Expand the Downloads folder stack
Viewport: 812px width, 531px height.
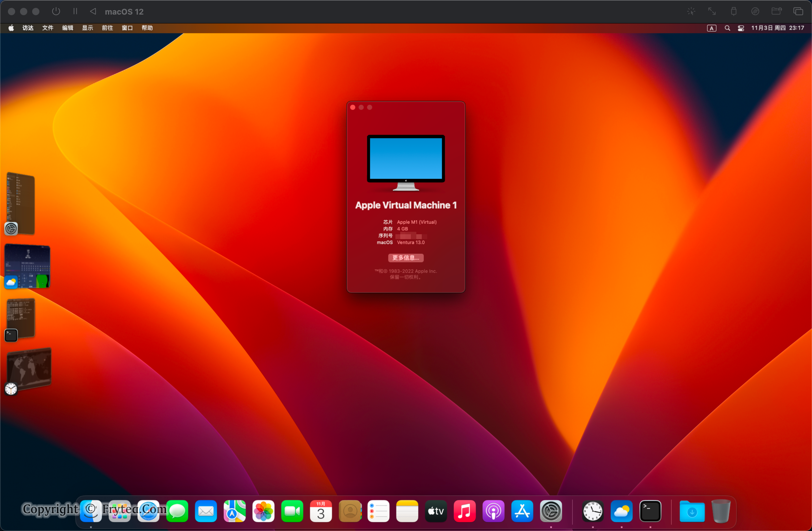click(692, 511)
